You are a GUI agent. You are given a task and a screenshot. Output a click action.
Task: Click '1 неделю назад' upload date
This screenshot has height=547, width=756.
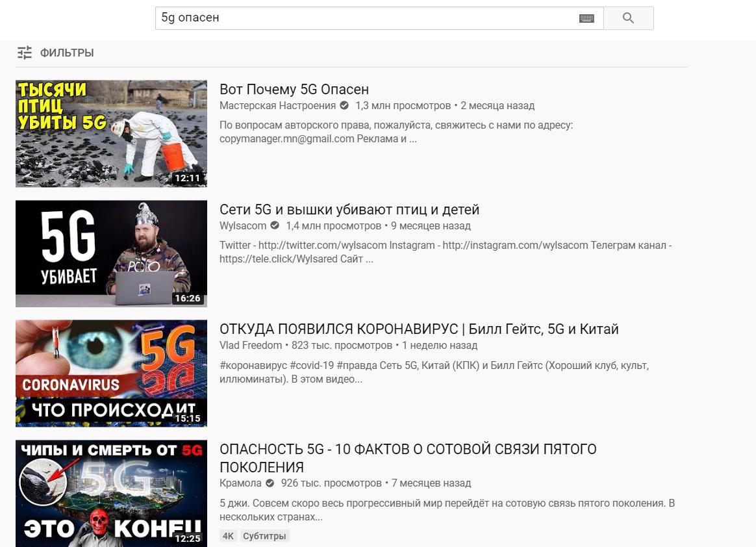(x=440, y=346)
